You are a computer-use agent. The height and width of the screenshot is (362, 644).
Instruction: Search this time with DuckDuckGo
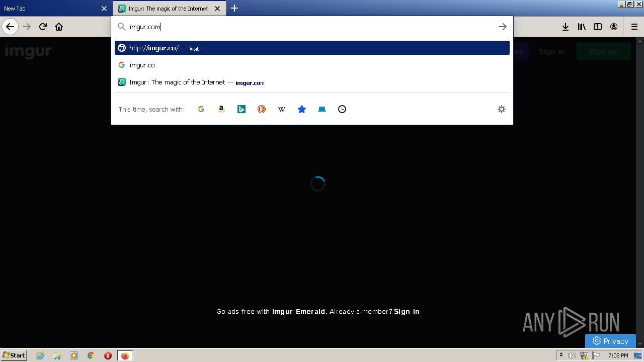tap(262, 109)
